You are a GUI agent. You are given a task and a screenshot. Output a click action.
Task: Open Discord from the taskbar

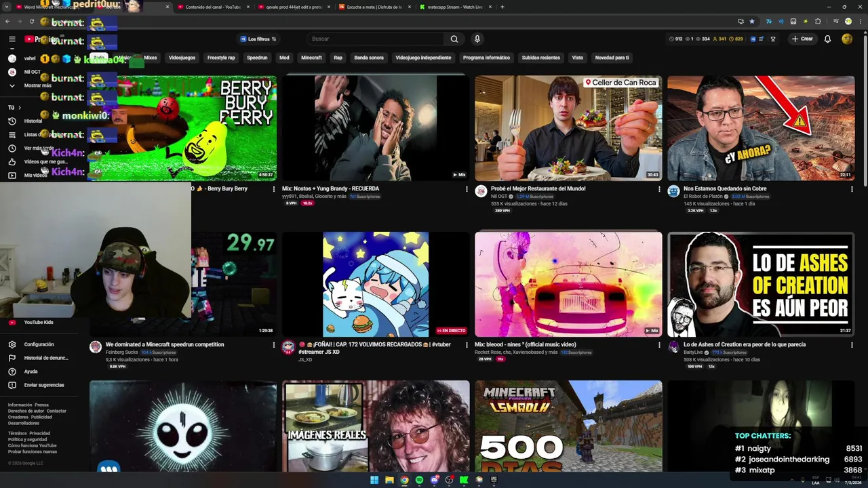pyautogui.click(x=434, y=480)
